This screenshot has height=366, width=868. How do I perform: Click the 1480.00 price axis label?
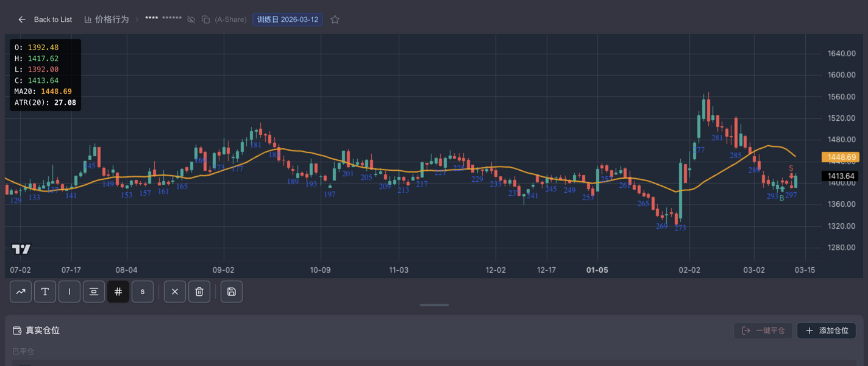[842, 140]
